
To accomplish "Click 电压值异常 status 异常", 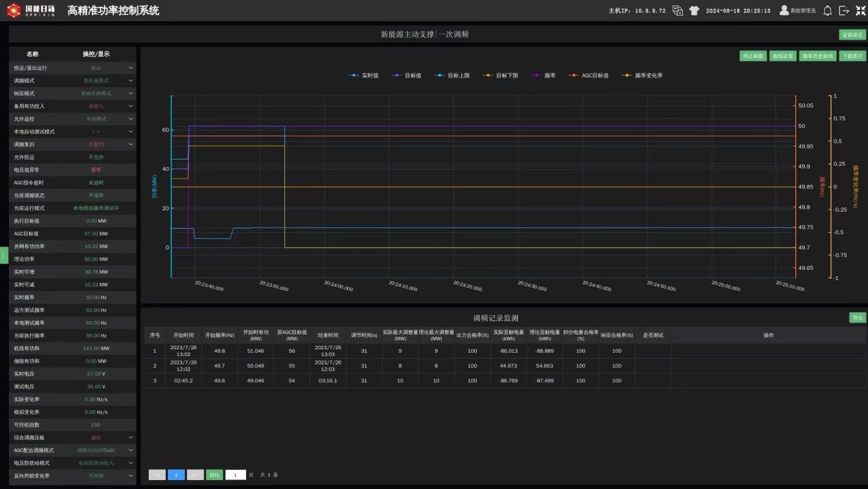I will click(x=96, y=170).
